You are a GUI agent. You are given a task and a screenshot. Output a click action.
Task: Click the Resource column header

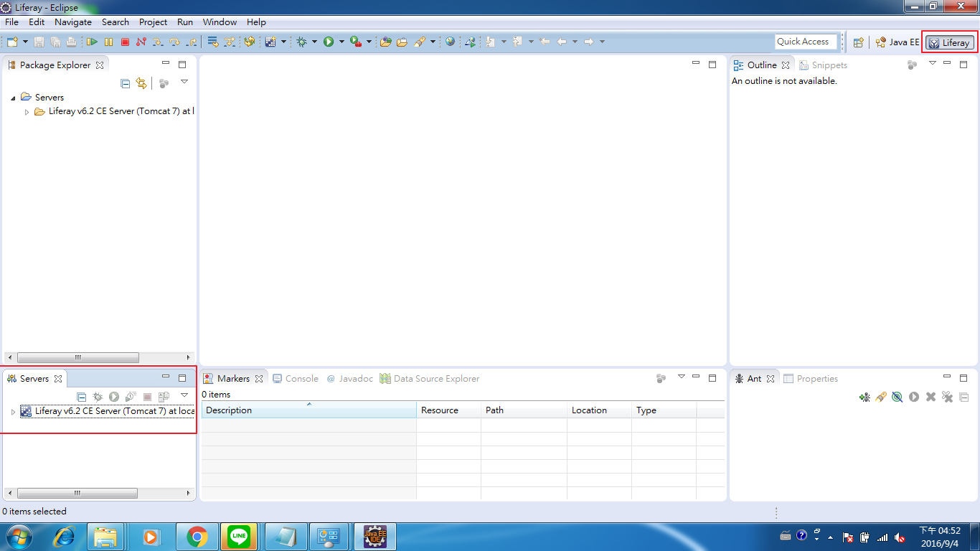pos(448,410)
